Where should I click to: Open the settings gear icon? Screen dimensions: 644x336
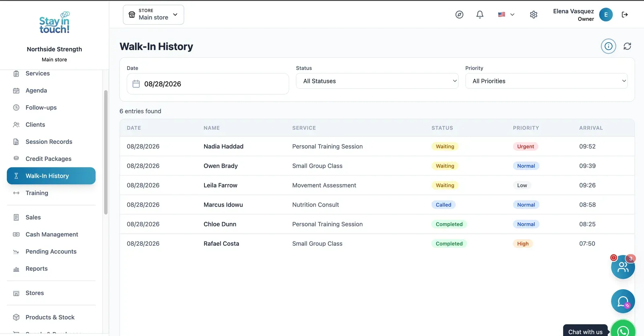pyautogui.click(x=534, y=15)
